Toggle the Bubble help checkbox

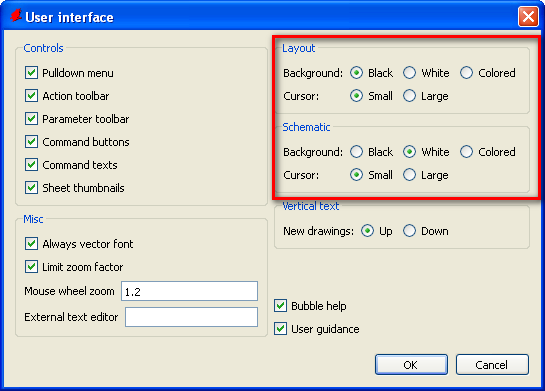click(x=280, y=306)
